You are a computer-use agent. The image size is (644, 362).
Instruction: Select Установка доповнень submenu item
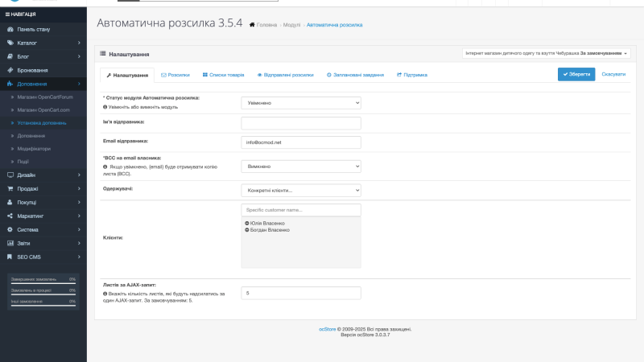click(x=43, y=123)
